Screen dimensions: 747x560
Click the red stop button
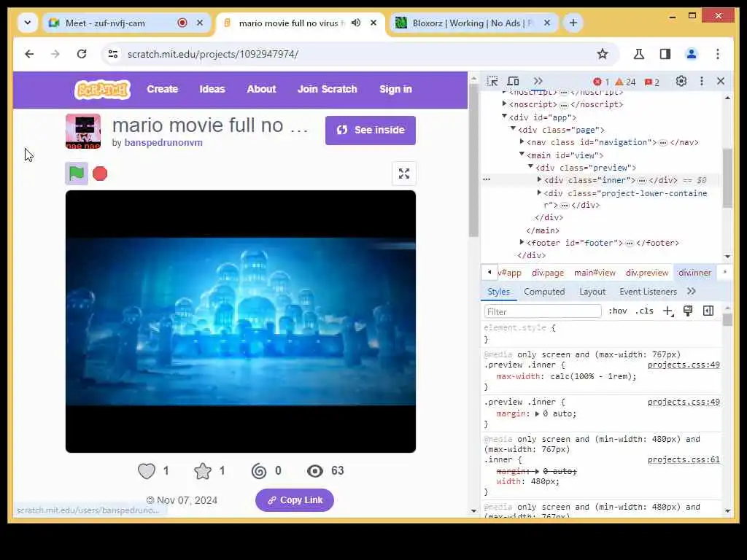click(100, 174)
